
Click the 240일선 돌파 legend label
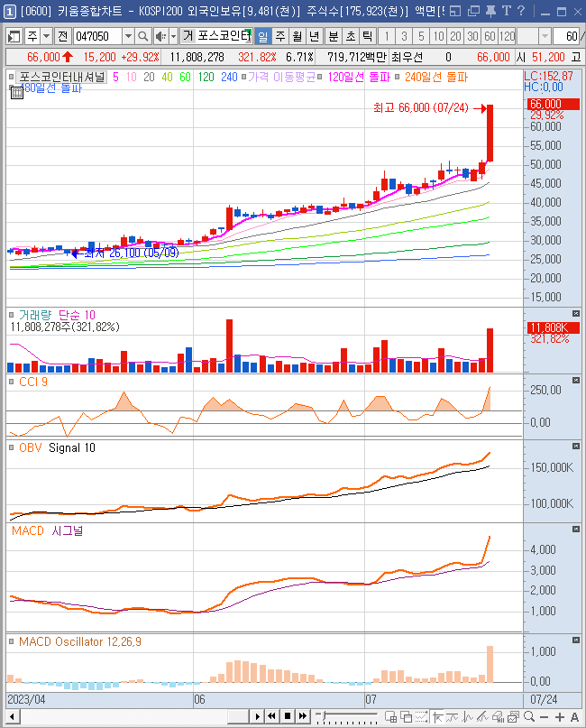point(436,77)
